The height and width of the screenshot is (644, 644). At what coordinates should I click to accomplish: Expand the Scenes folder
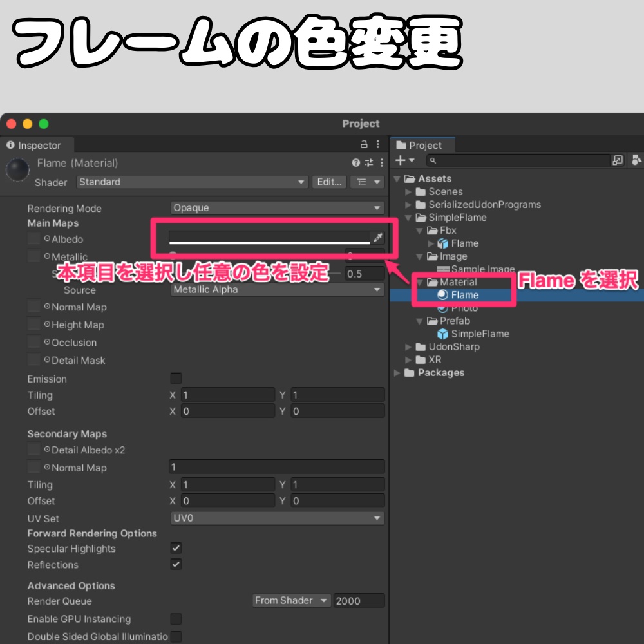point(408,191)
